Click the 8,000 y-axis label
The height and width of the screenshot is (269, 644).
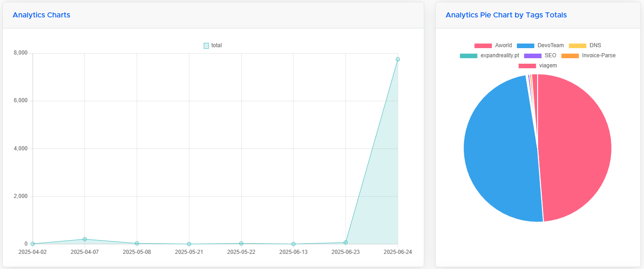coord(21,53)
